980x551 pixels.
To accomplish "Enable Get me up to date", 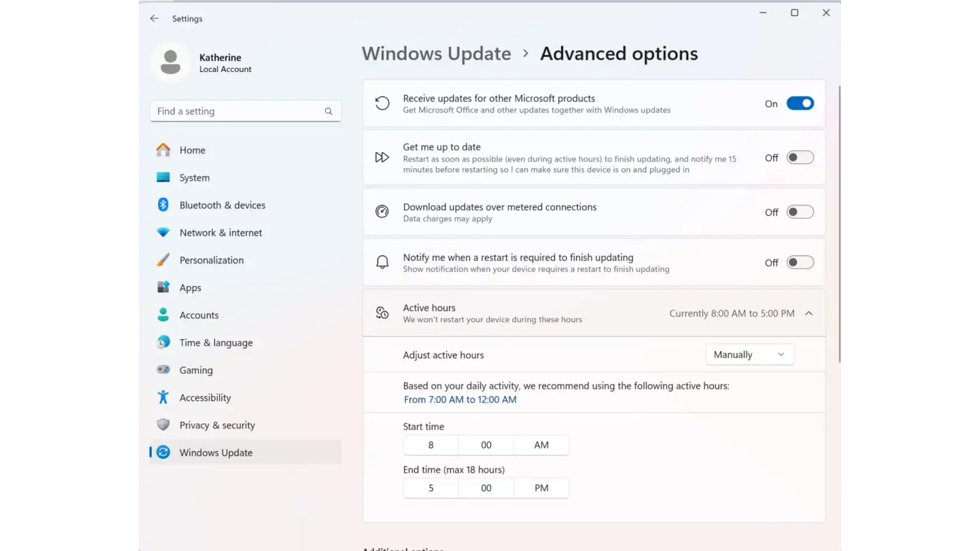I will tap(800, 158).
